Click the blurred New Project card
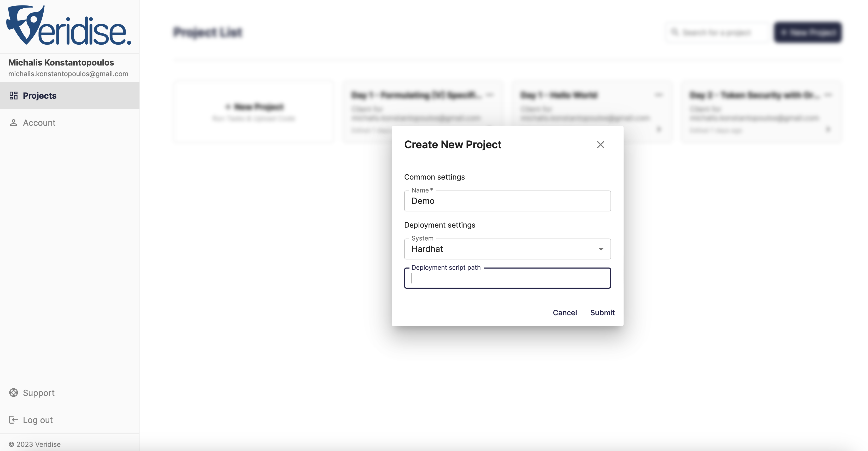The height and width of the screenshot is (451, 868). [254, 112]
